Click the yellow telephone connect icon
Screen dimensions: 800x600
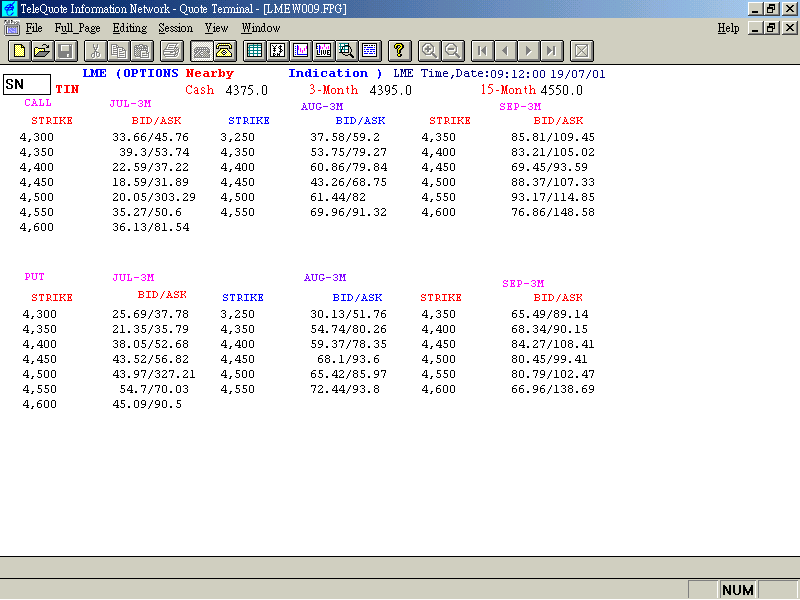tap(224, 51)
